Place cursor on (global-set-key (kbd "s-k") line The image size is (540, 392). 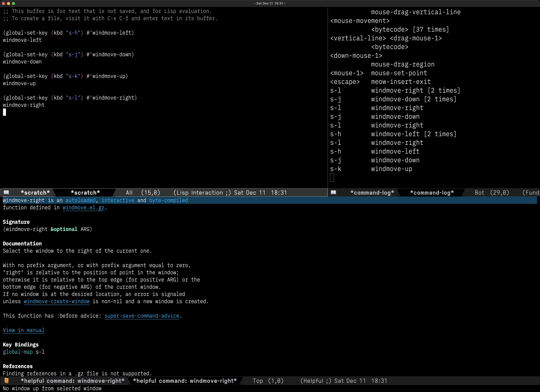coord(65,76)
